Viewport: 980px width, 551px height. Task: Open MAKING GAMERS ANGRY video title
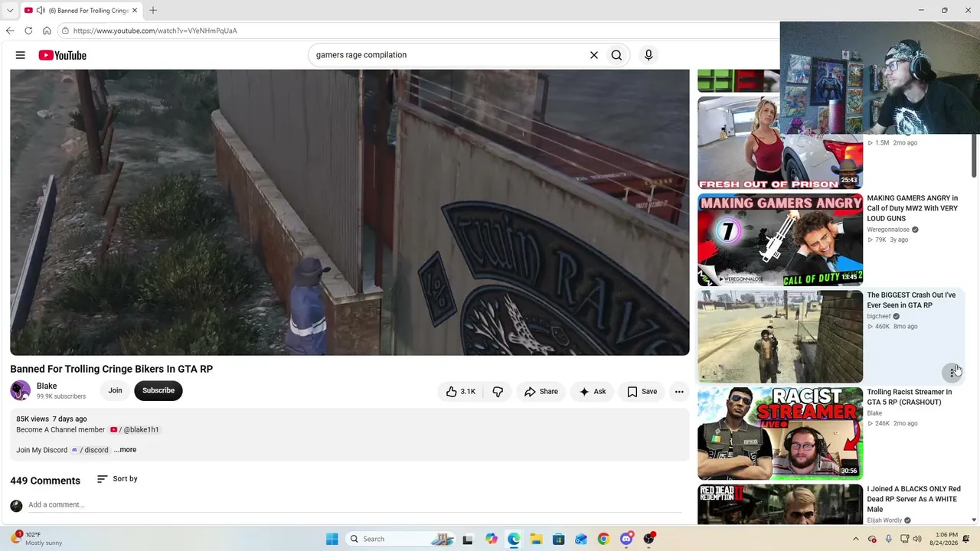pyautogui.click(x=913, y=208)
